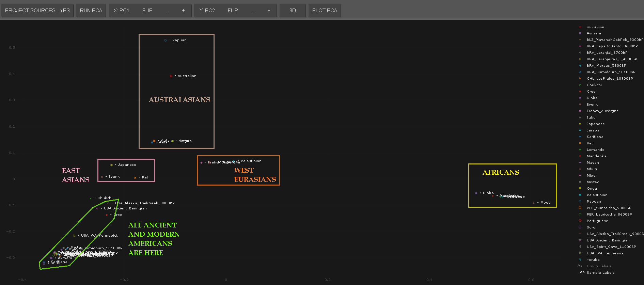
Task: Click the Mbuti hourglass legend marker
Action: click(x=580, y=169)
